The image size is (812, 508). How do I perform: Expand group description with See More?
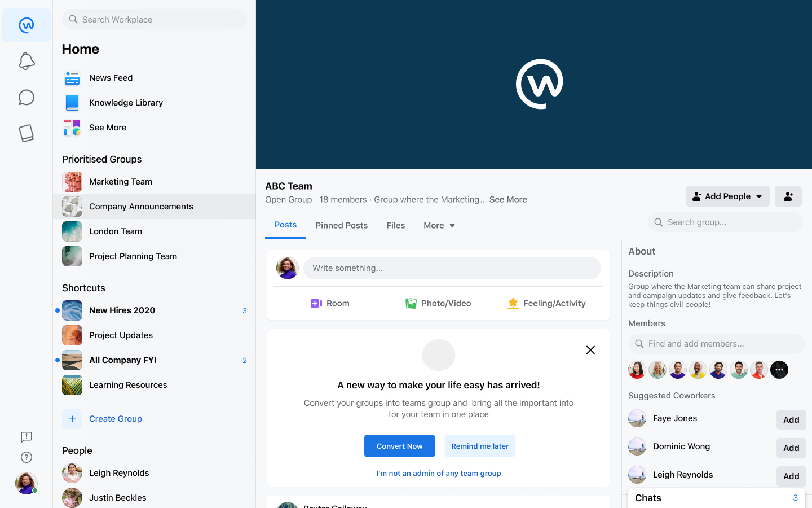click(508, 199)
